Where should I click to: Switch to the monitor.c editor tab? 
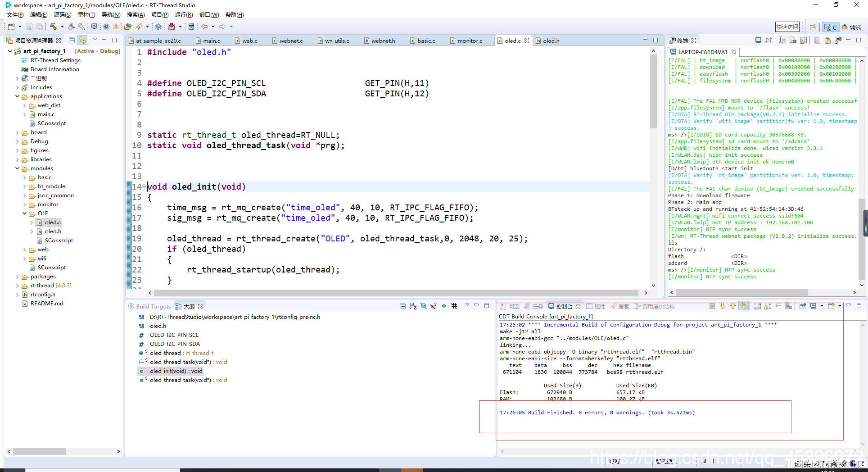470,41
